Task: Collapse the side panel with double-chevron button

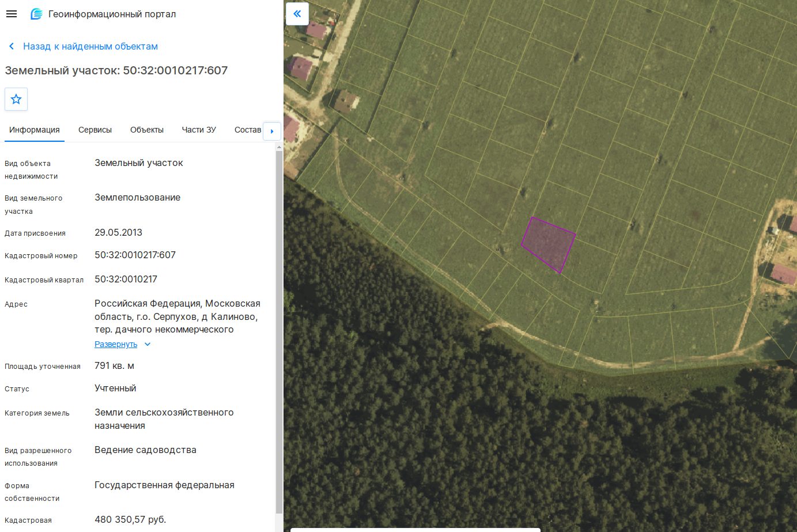Action: click(x=297, y=14)
